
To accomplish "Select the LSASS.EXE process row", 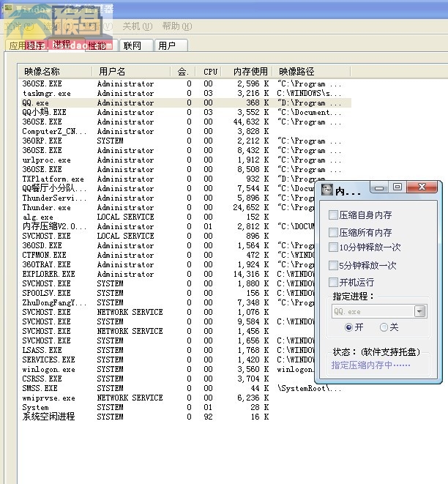I will click(167, 350).
